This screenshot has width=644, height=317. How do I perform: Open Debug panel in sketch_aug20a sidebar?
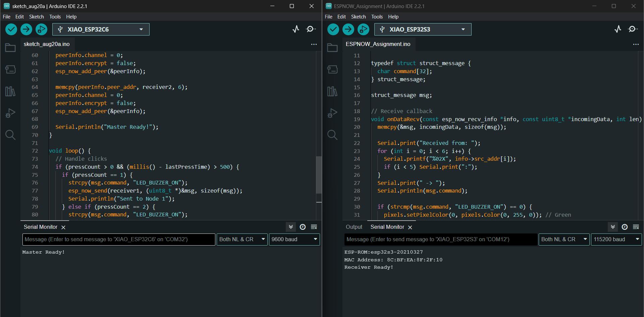10,113
